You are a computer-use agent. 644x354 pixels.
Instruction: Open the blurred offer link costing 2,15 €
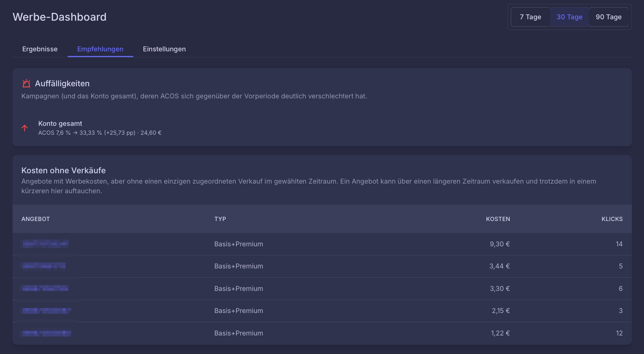[47, 311]
